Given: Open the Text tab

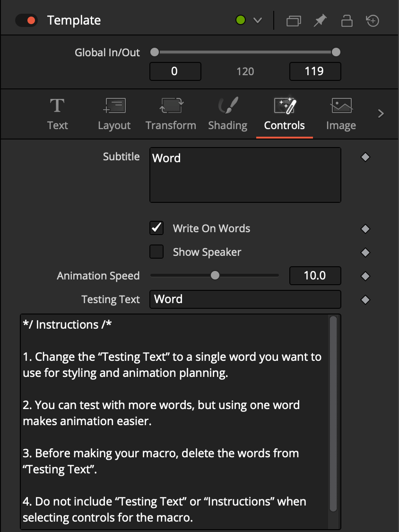Looking at the screenshot, I should [x=57, y=113].
